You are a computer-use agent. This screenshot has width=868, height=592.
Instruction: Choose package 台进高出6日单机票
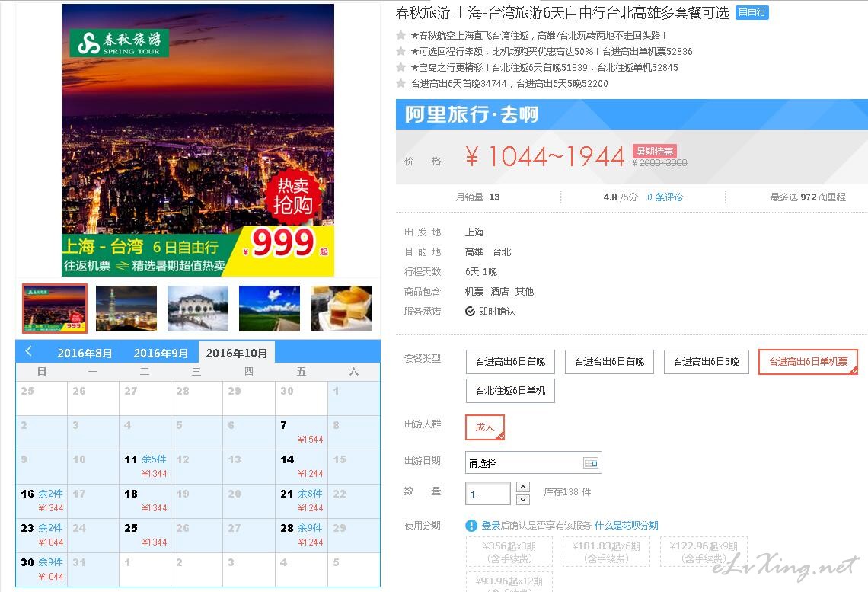coord(808,362)
